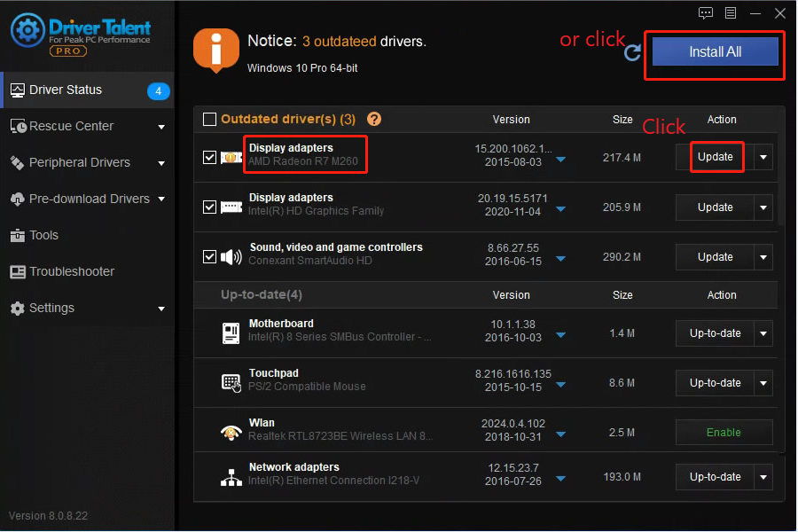Open version dropdown for Intel HD Graphics
The image size is (798, 532).
tap(561, 209)
